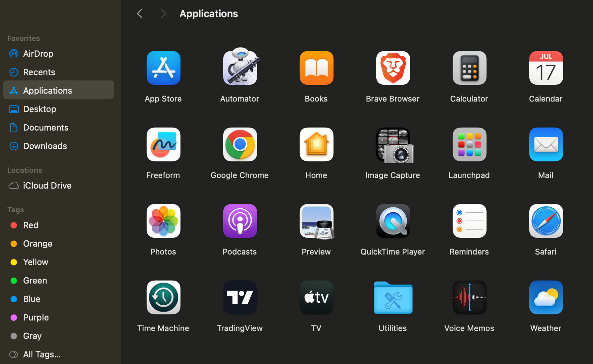593x364 pixels.
Task: Launch the Freeform app
Action: pos(163,144)
